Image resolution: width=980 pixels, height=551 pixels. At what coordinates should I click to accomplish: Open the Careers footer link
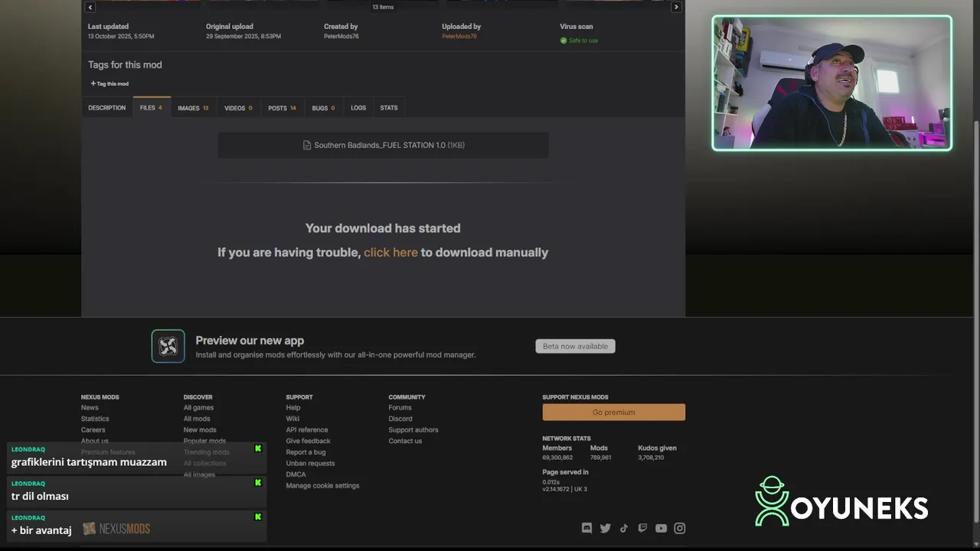(x=93, y=430)
